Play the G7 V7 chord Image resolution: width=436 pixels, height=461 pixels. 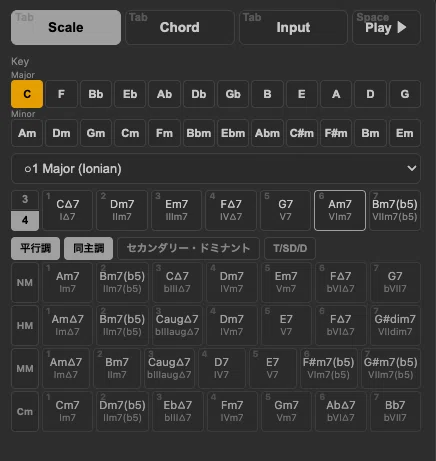(286, 210)
